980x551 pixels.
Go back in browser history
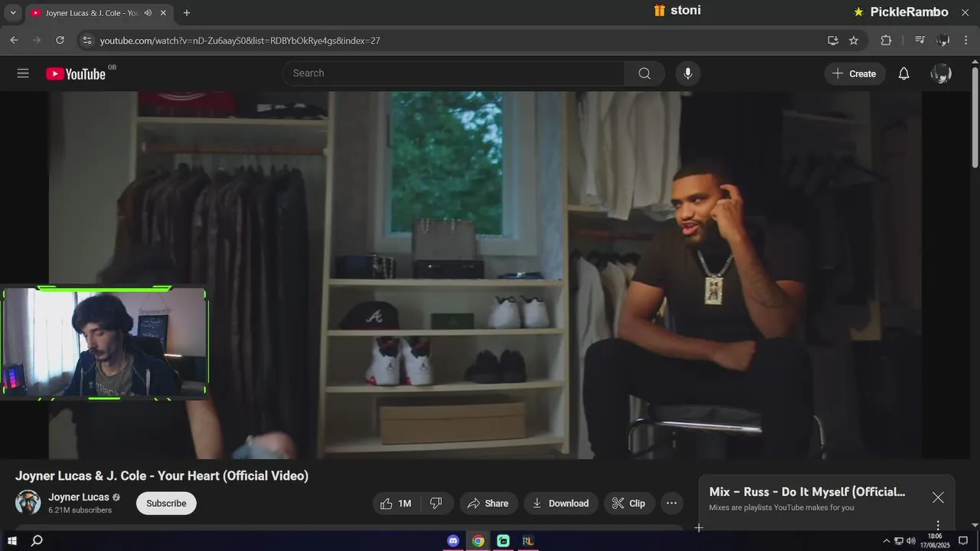(14, 41)
